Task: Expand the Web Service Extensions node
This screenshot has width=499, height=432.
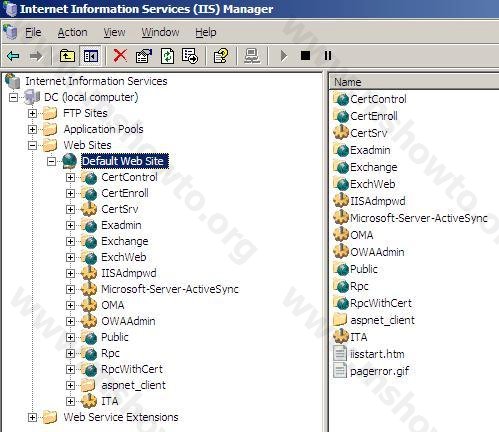Action: 32,417
